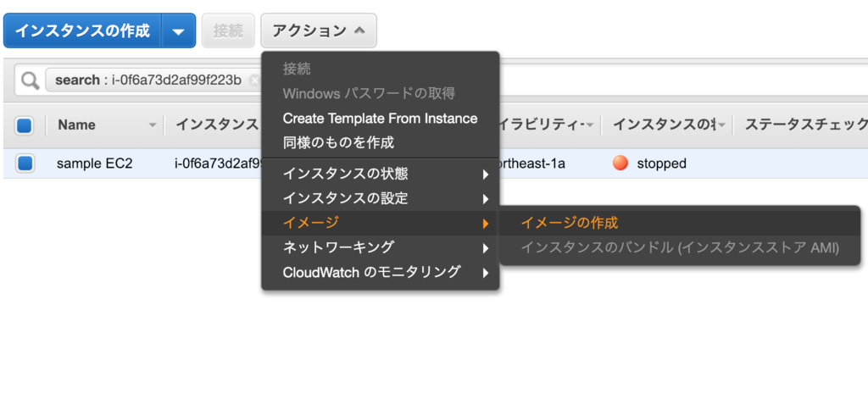Image resolution: width=868 pixels, height=410 pixels.
Task: Open the イメージ submenu item
Action: point(381,223)
